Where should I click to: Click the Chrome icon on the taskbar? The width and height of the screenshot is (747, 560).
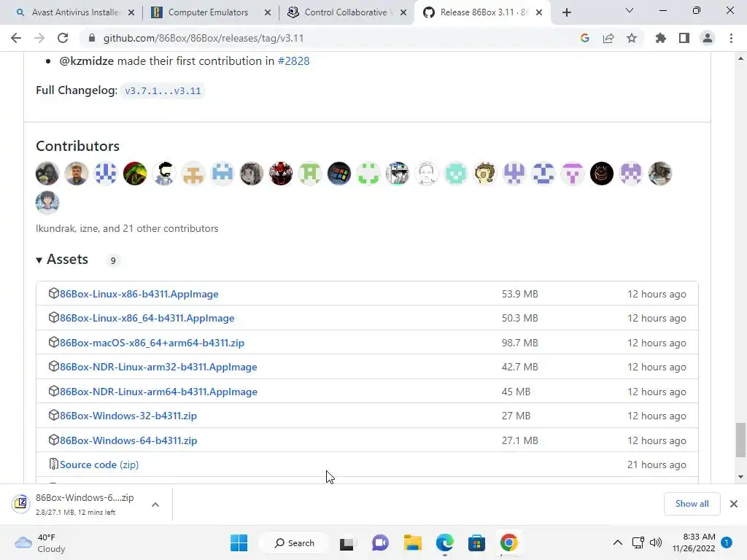coord(508,542)
